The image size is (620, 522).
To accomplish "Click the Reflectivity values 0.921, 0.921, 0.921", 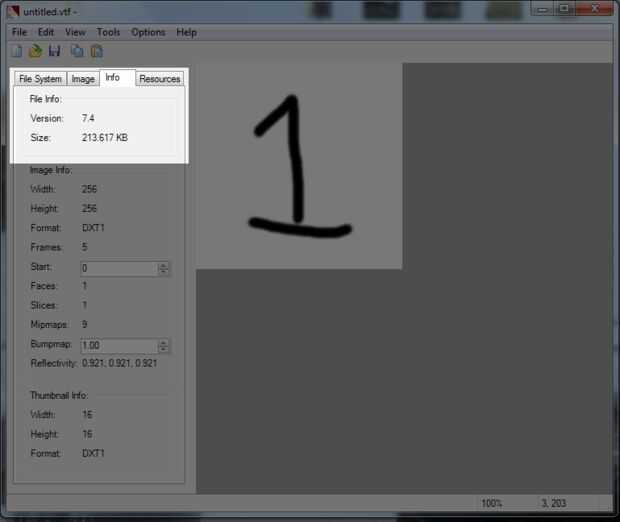I will point(119,363).
